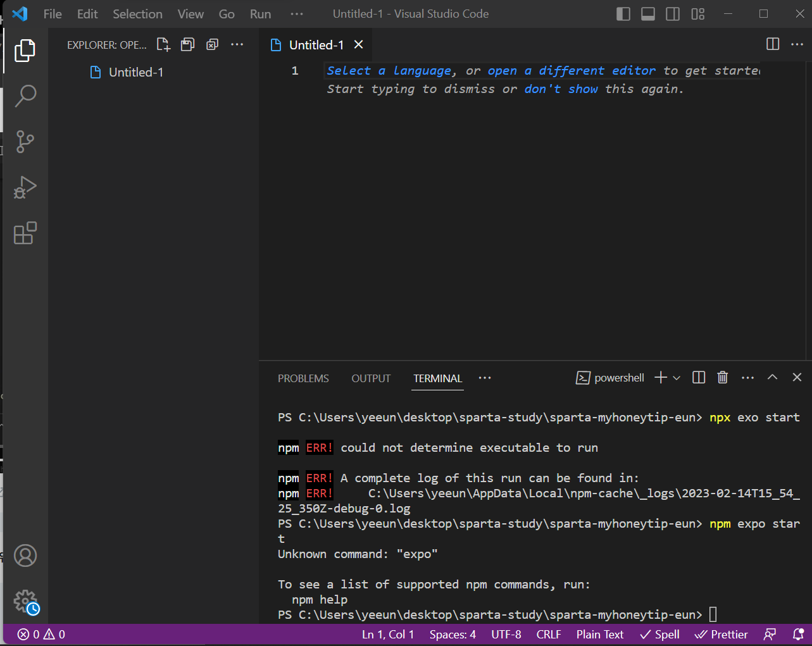Toggle Primary Side Bar layout button
This screenshot has height=646, width=812.
coord(623,14)
